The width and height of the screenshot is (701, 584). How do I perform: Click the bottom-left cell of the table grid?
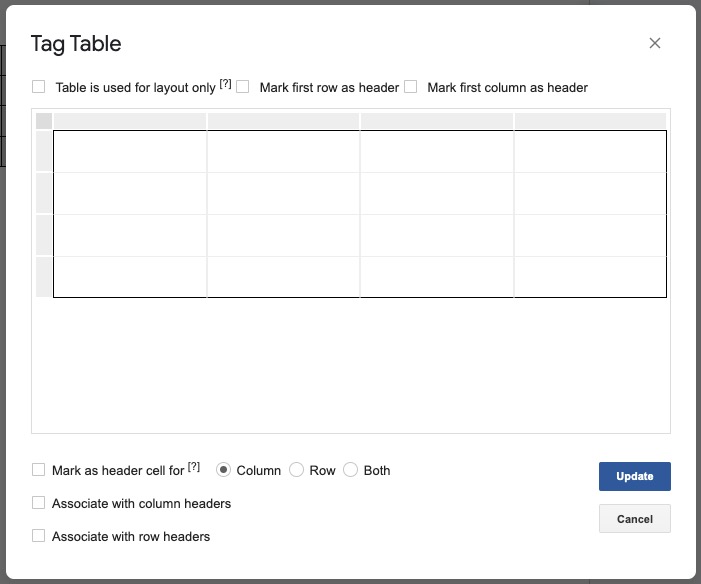[130, 277]
